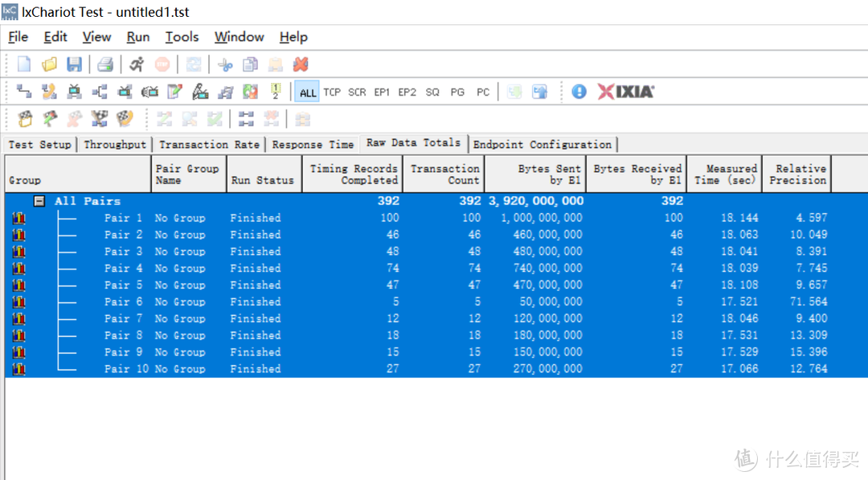Image resolution: width=868 pixels, height=480 pixels.
Task: Toggle the ALL filter button
Action: point(308,92)
